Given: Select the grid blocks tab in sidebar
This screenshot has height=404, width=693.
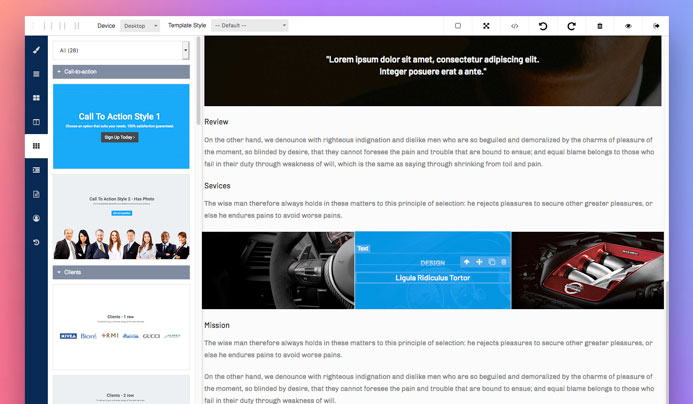Looking at the screenshot, I should [x=36, y=146].
